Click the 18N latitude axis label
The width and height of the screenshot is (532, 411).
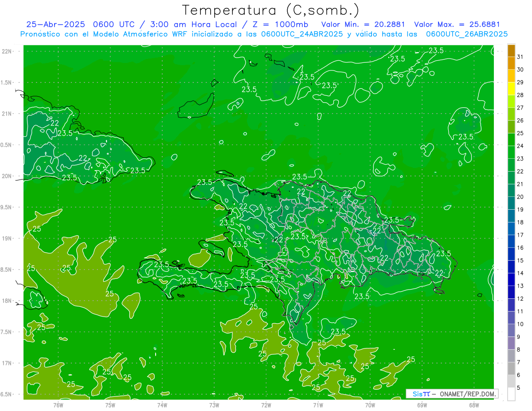pyautogui.click(x=7, y=301)
